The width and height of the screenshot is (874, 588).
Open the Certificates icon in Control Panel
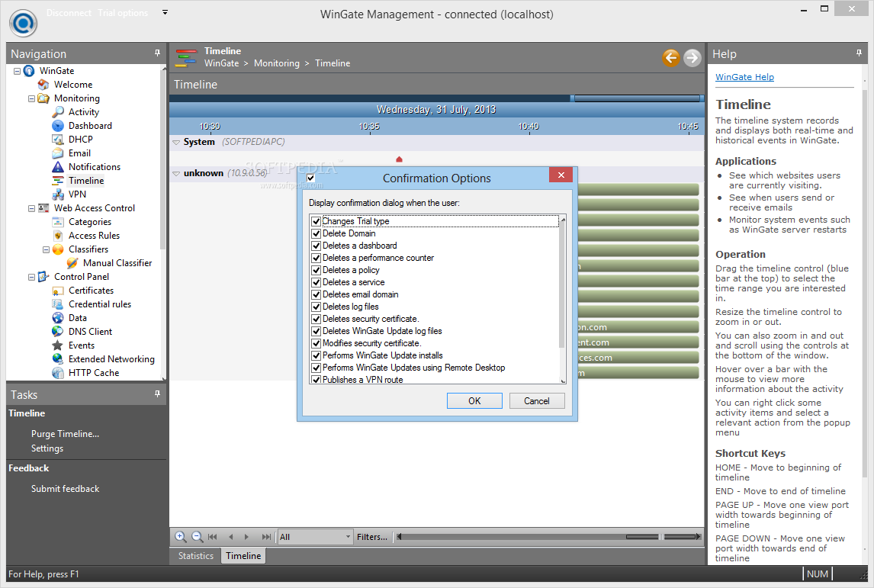(x=58, y=291)
